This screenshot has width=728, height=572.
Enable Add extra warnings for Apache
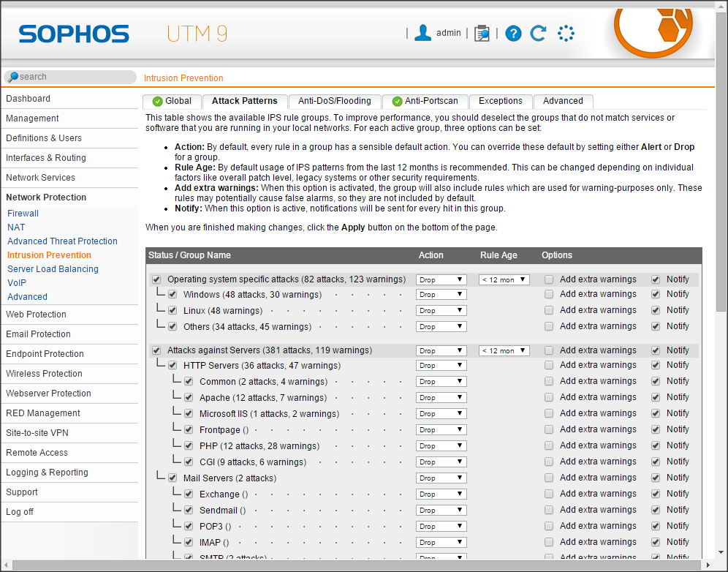549,397
